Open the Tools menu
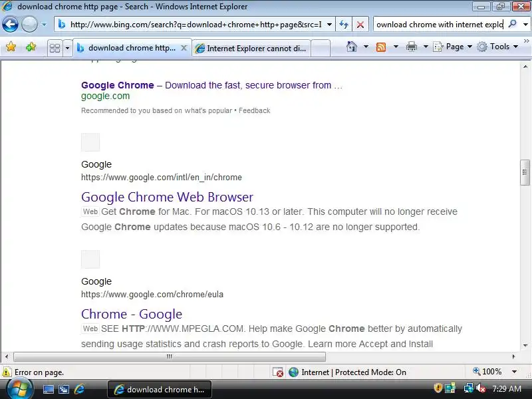This screenshot has height=399, width=532. point(497,47)
